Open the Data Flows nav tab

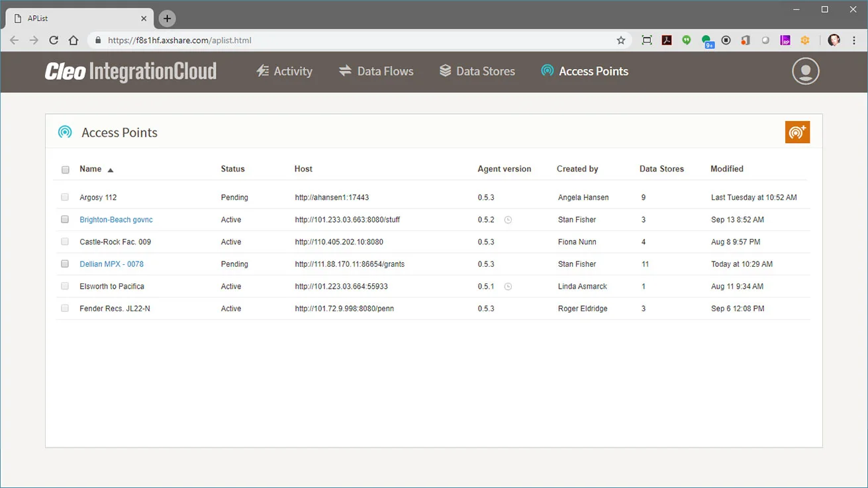click(x=376, y=72)
